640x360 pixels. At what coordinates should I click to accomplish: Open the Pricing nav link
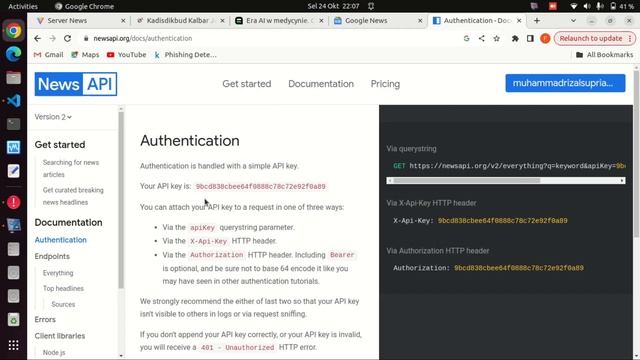click(385, 84)
